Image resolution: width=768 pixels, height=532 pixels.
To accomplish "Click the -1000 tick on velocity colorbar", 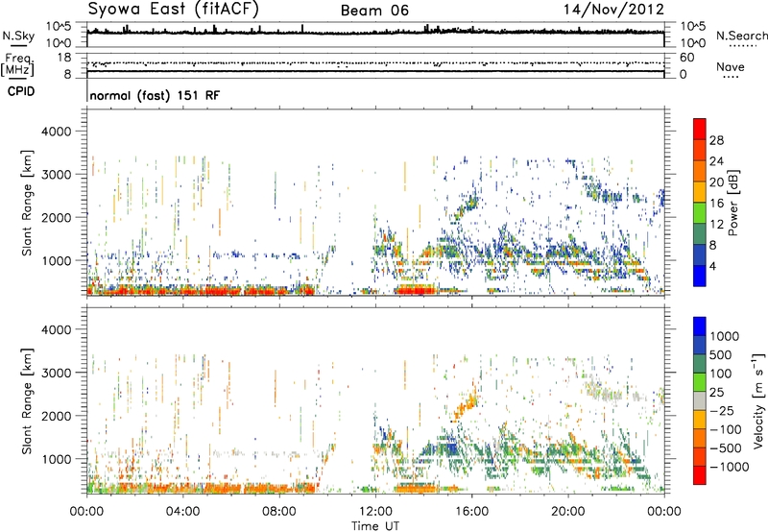I will click(x=730, y=467).
